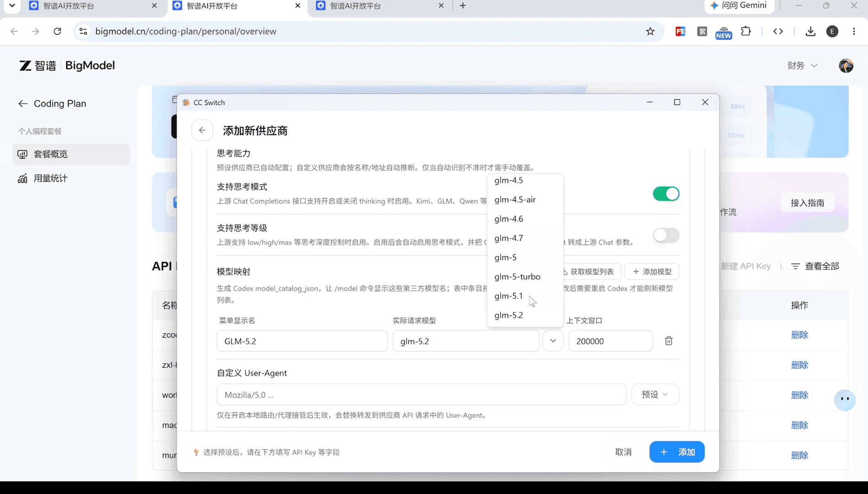Screen dimensions: 868x494
Task: Click 取消 to cancel dialog
Action: [x=623, y=452]
